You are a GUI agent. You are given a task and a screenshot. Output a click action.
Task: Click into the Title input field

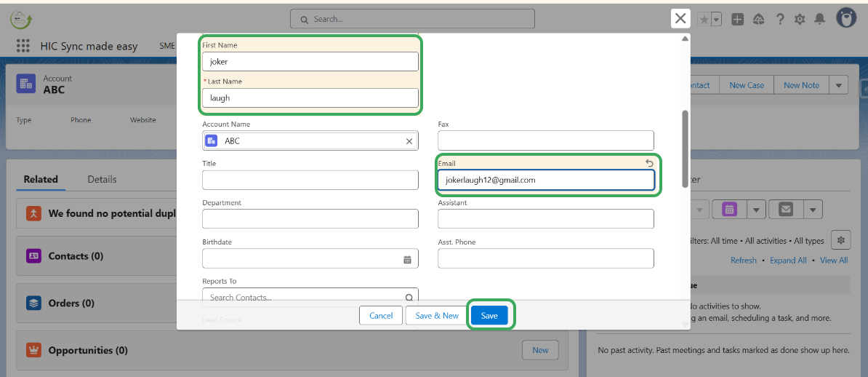(x=310, y=180)
